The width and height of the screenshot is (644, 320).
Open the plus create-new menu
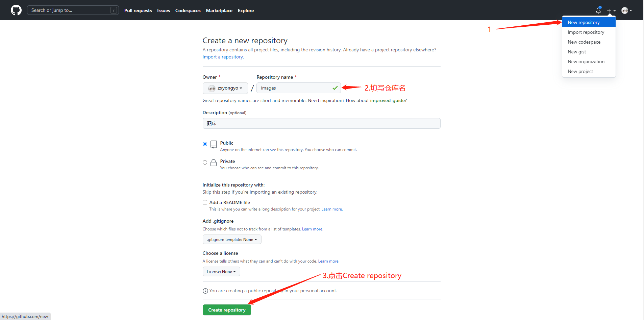tap(611, 10)
